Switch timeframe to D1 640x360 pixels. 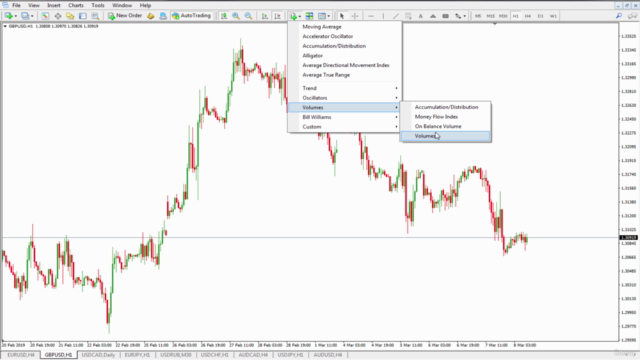[540, 16]
